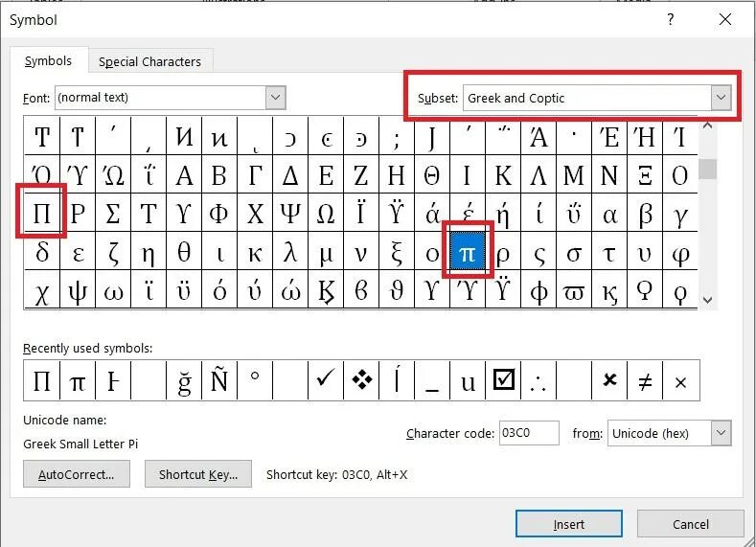Select small kappa κ in the fourth grid row
The width and height of the screenshot is (756, 547).
click(255, 252)
